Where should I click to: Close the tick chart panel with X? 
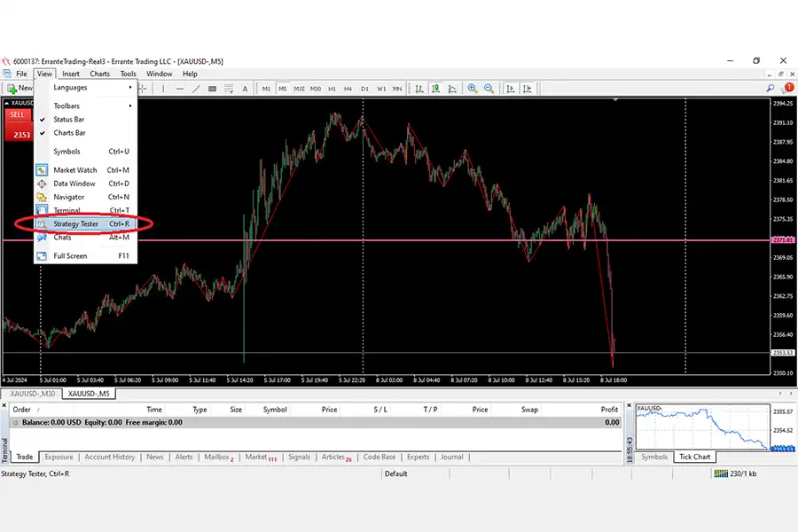click(x=629, y=406)
